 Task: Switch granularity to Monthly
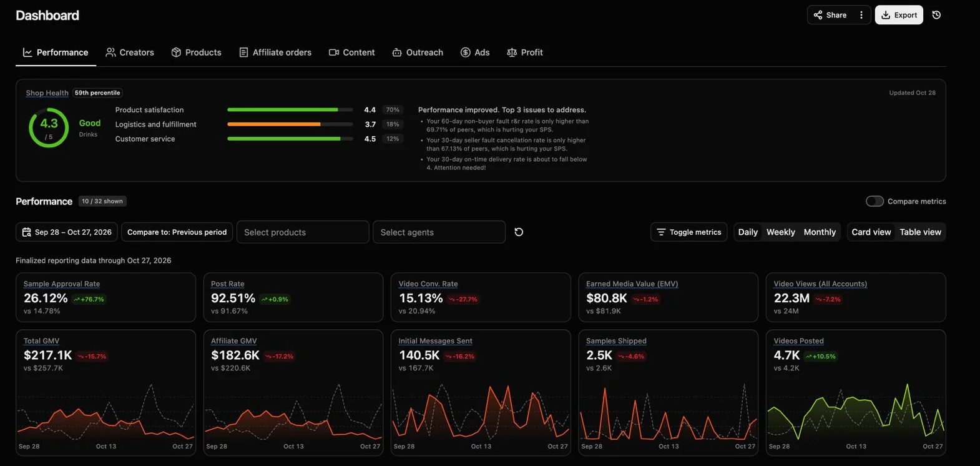pyautogui.click(x=820, y=232)
